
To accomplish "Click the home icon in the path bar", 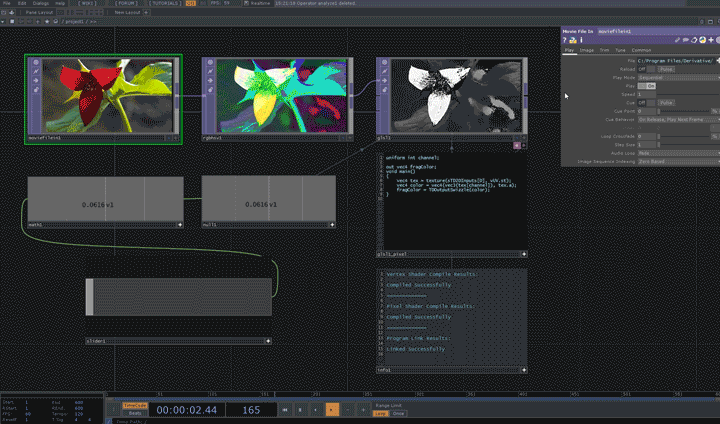I will tap(56, 21).
